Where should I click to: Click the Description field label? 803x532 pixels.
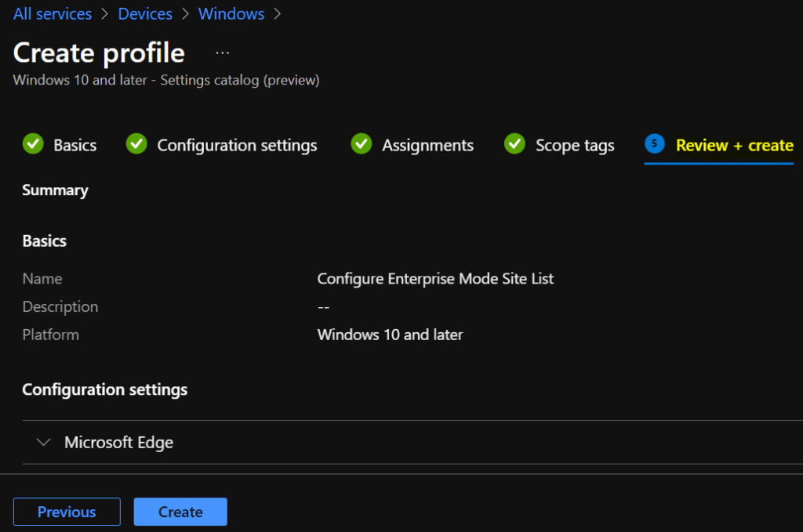click(60, 307)
